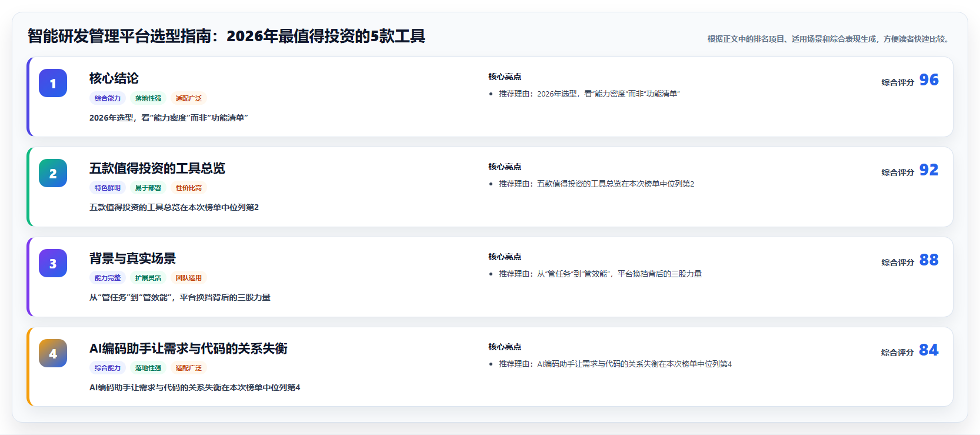
Task: Click description AI编码助手…位列第4 under tags
Action: [195, 387]
